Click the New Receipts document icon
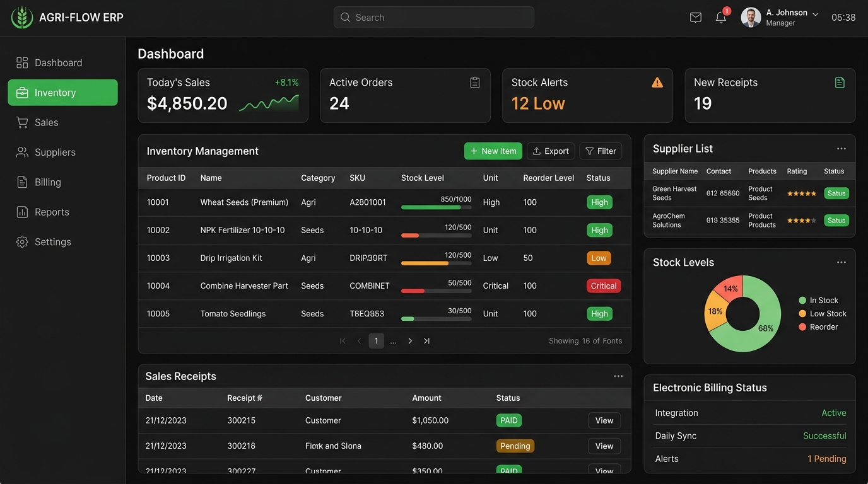The width and height of the screenshot is (868, 484). (840, 83)
